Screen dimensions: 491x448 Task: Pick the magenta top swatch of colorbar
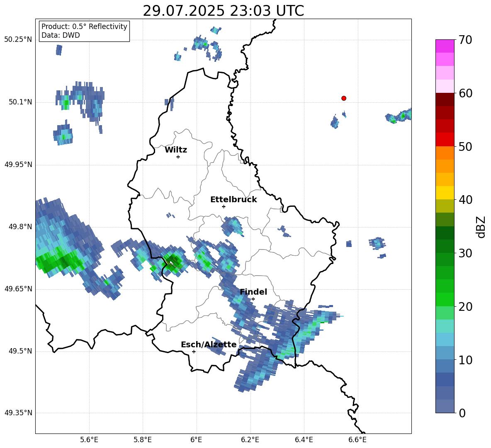coord(445,46)
